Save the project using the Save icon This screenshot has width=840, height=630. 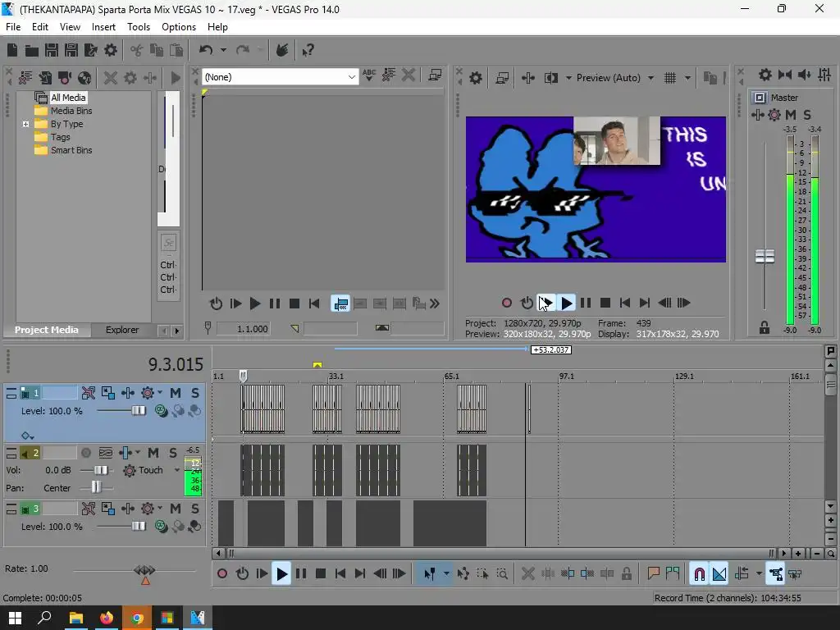tap(52, 50)
